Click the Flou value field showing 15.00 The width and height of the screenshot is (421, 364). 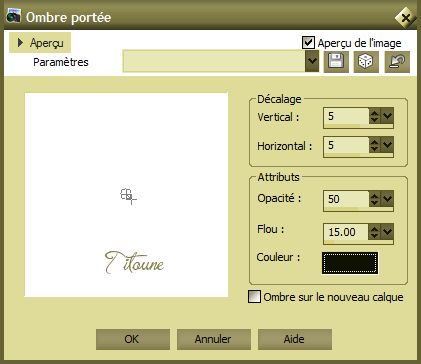346,232
